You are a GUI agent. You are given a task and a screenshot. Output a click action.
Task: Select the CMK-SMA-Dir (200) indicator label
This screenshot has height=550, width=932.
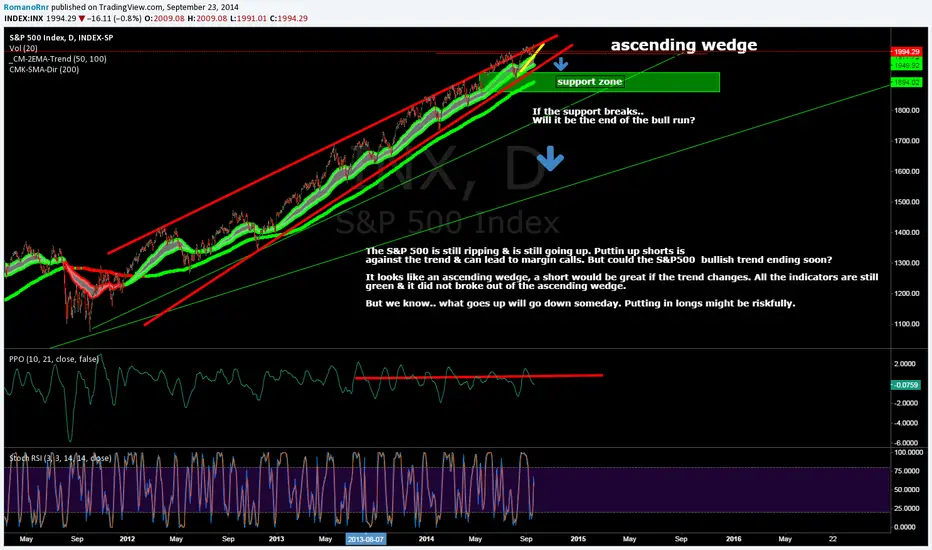(44, 70)
